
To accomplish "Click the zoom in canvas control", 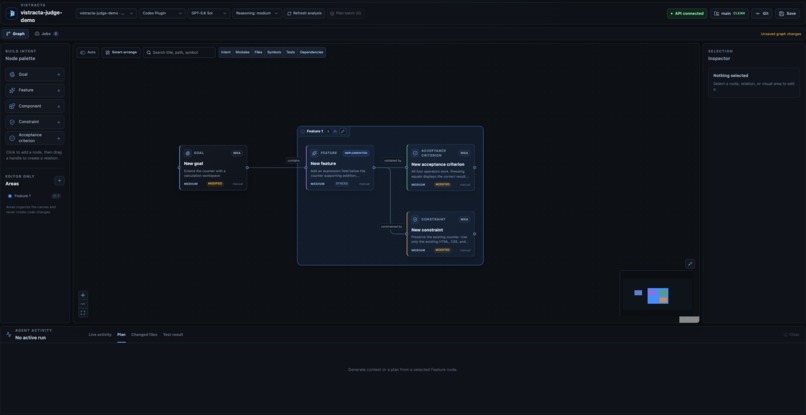I will point(83,295).
